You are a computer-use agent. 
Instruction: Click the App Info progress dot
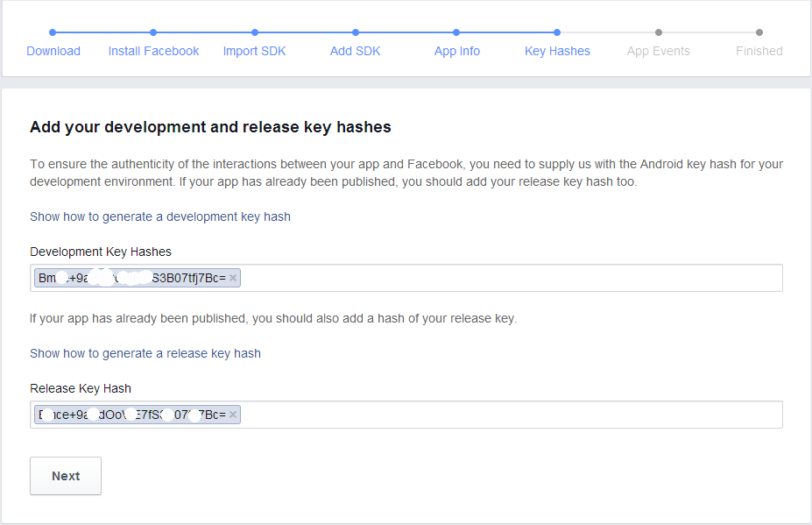coord(456,32)
